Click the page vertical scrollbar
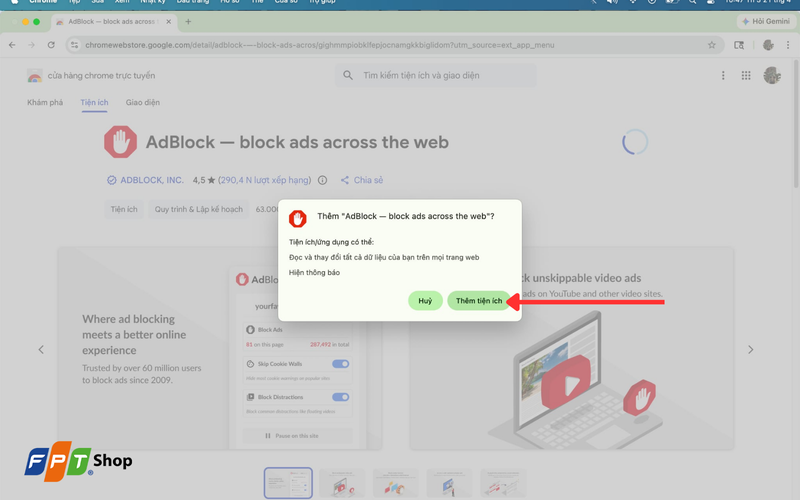The height and width of the screenshot is (500, 800). click(x=796, y=122)
